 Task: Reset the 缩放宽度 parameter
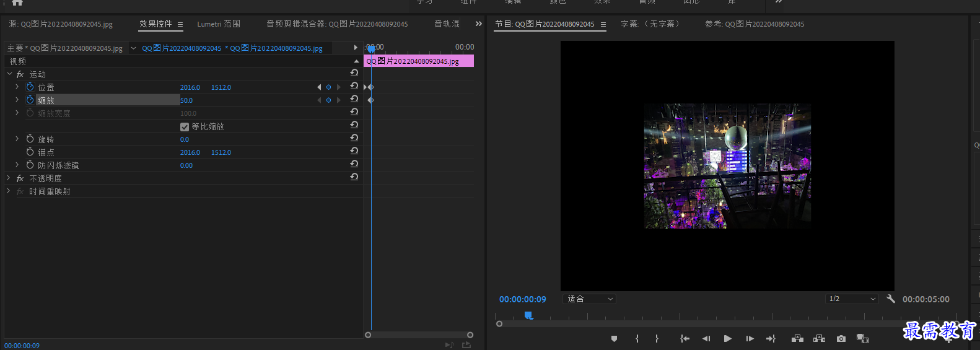[x=354, y=112]
